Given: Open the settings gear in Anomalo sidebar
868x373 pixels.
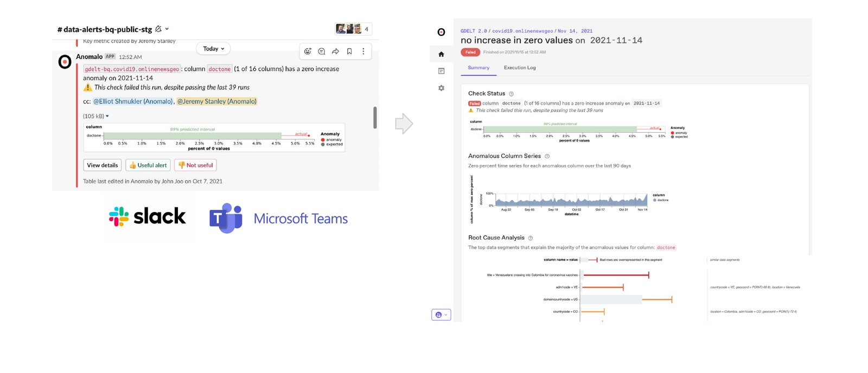Looking at the screenshot, I should 441,88.
